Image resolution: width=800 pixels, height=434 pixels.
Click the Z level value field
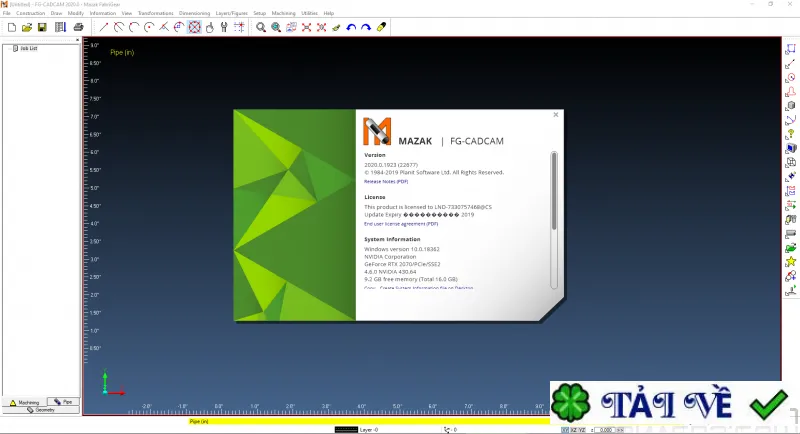[x=606, y=430]
